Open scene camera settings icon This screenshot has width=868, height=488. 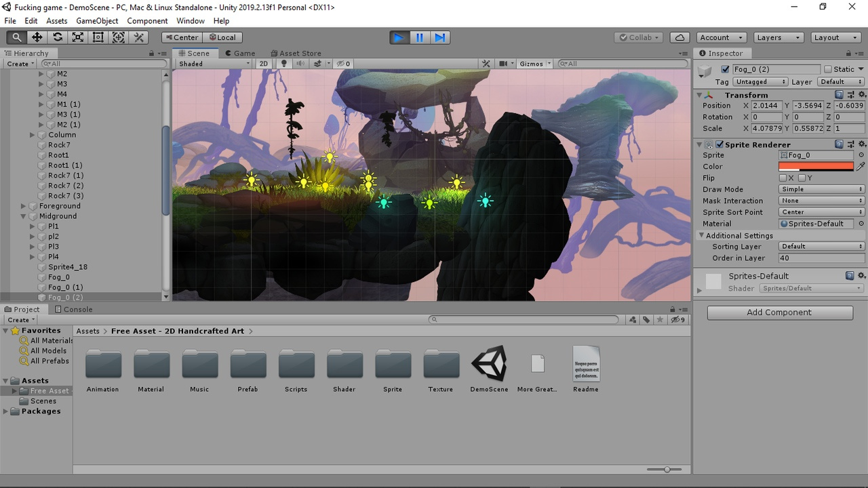[503, 64]
